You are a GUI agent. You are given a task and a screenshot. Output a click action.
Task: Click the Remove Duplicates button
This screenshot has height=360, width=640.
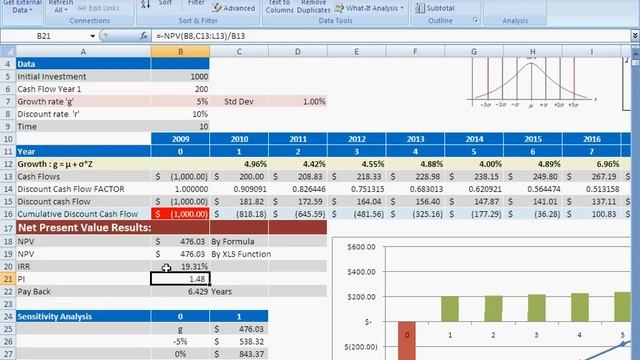coord(313,7)
